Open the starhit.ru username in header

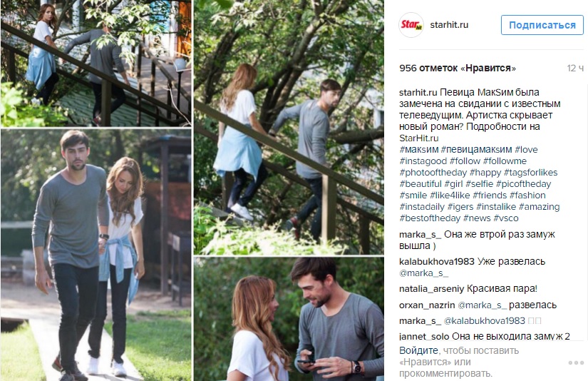[449, 25]
